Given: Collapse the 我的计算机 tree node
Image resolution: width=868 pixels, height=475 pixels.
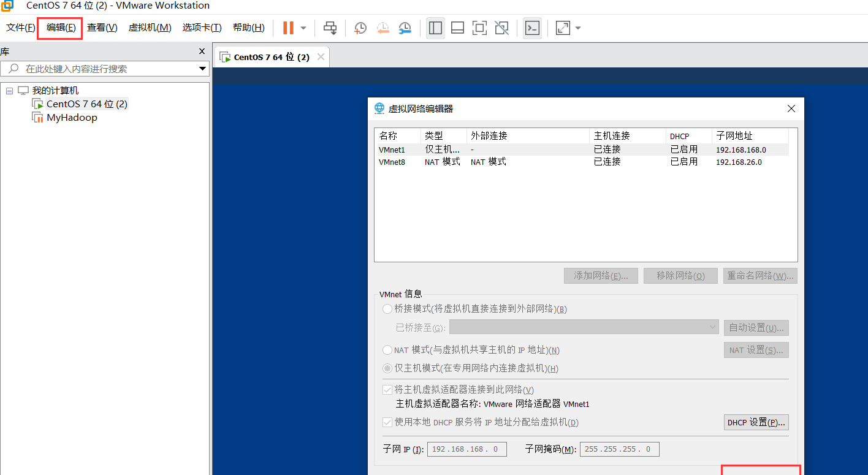Looking at the screenshot, I should pos(9,91).
